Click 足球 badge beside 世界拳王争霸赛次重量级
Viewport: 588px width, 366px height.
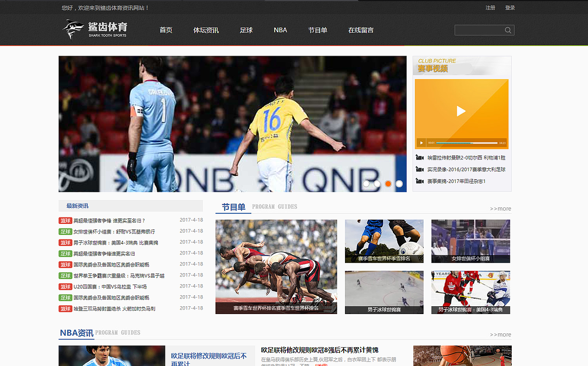point(65,275)
